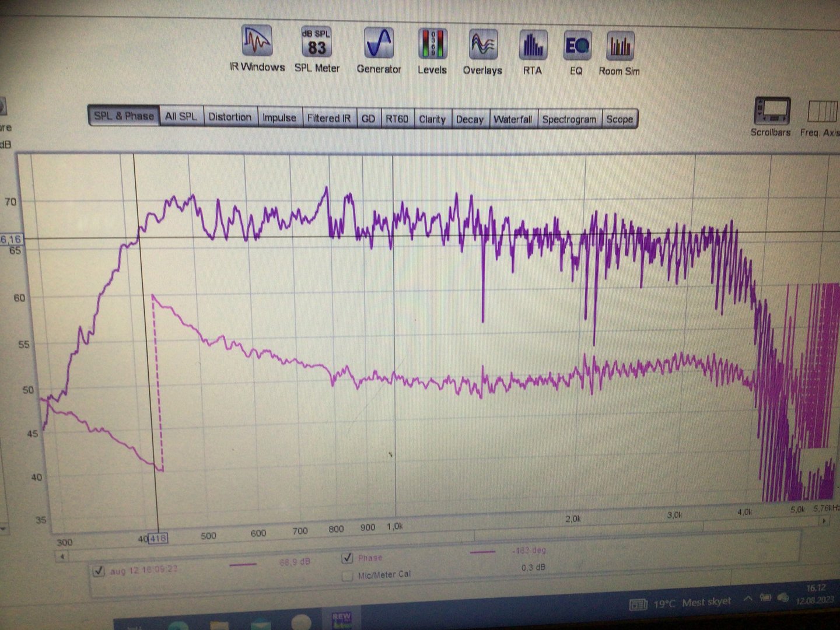Toggle graph Scrollbars button

click(771, 117)
